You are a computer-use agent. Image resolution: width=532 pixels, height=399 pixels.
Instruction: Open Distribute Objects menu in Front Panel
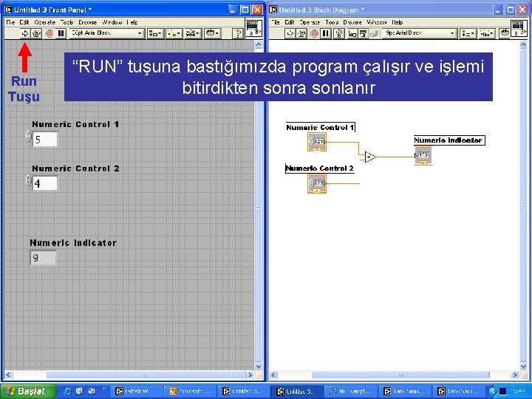(x=174, y=33)
